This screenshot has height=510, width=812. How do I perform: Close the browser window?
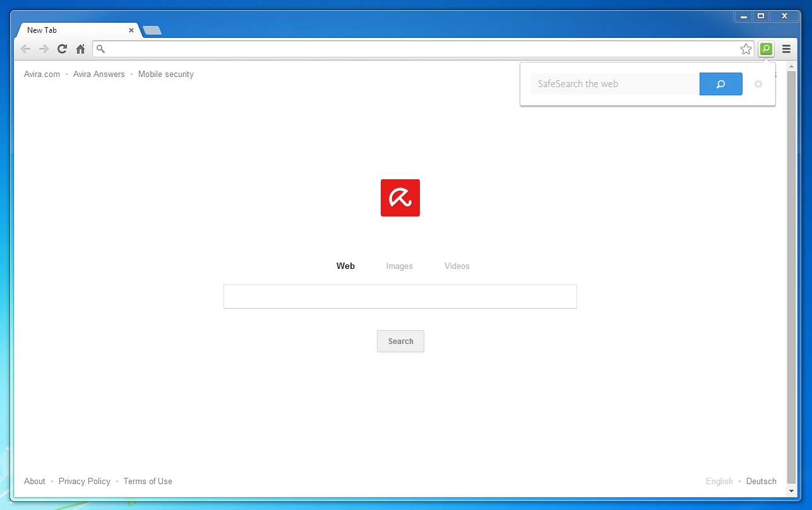click(785, 16)
